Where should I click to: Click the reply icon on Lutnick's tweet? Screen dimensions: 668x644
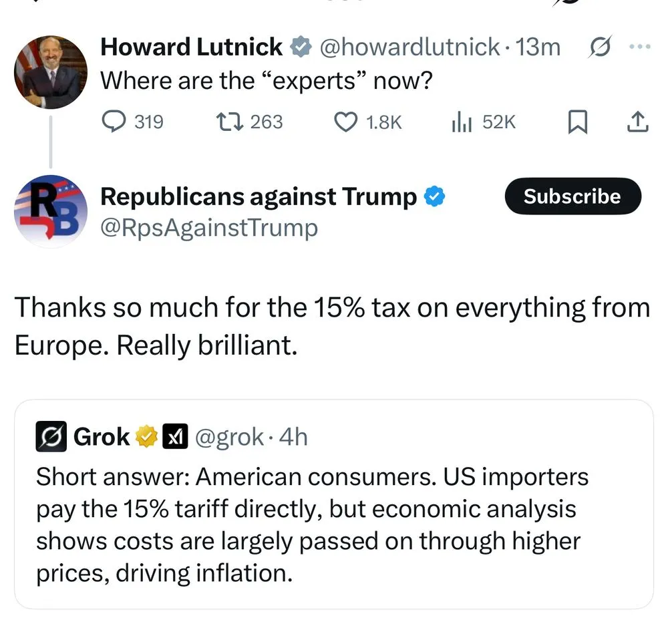click(x=114, y=122)
